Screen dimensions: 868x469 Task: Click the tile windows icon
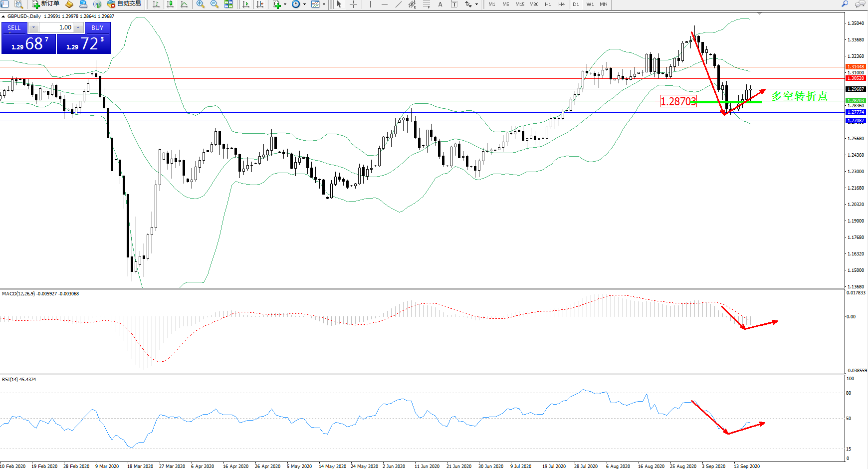228,4
